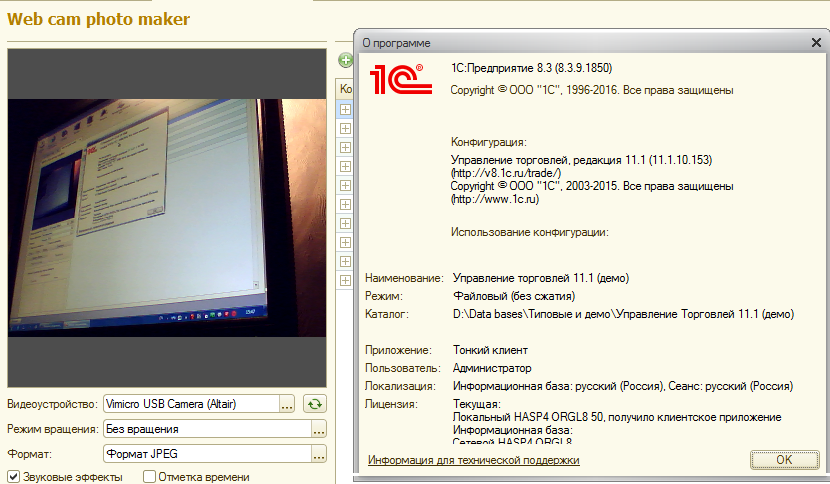Expand the sixth tree row plus icon

click(345, 204)
